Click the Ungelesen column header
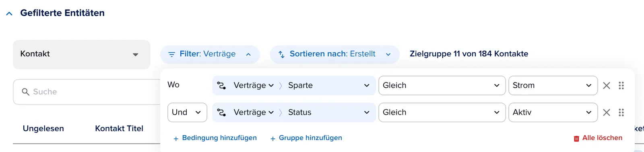Image resolution: width=644 pixels, height=152 pixels. (x=43, y=129)
